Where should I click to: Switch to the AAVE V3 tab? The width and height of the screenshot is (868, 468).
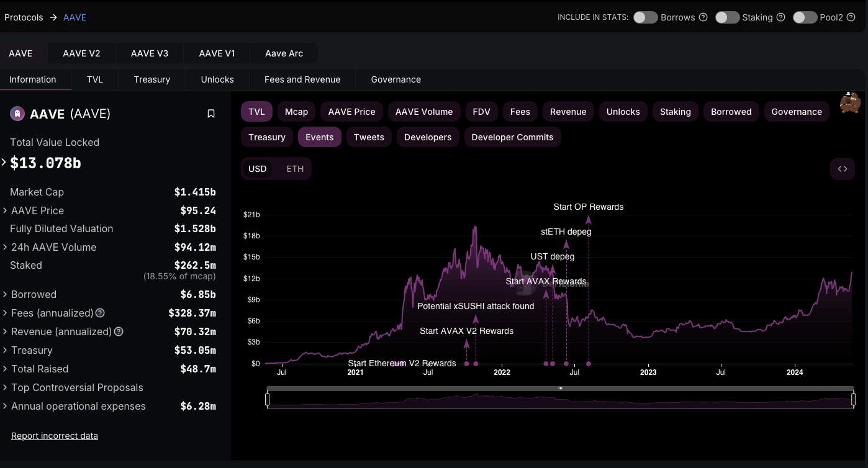(150, 53)
